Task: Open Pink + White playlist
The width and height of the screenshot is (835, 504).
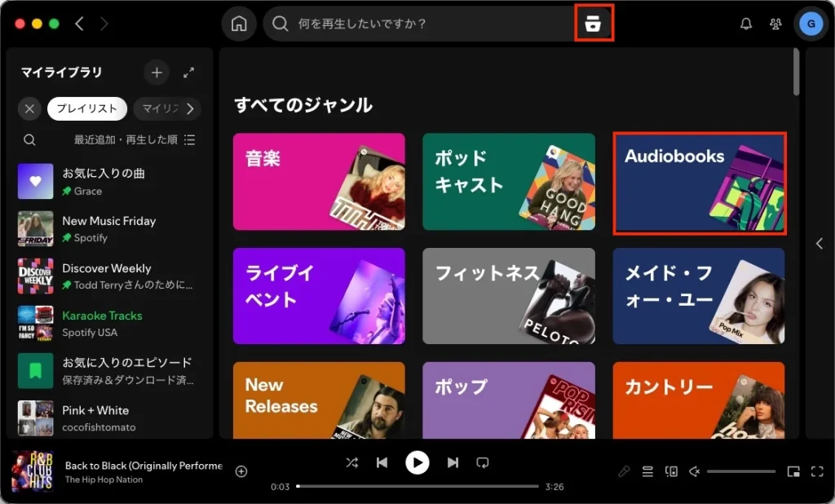Action: point(108,418)
